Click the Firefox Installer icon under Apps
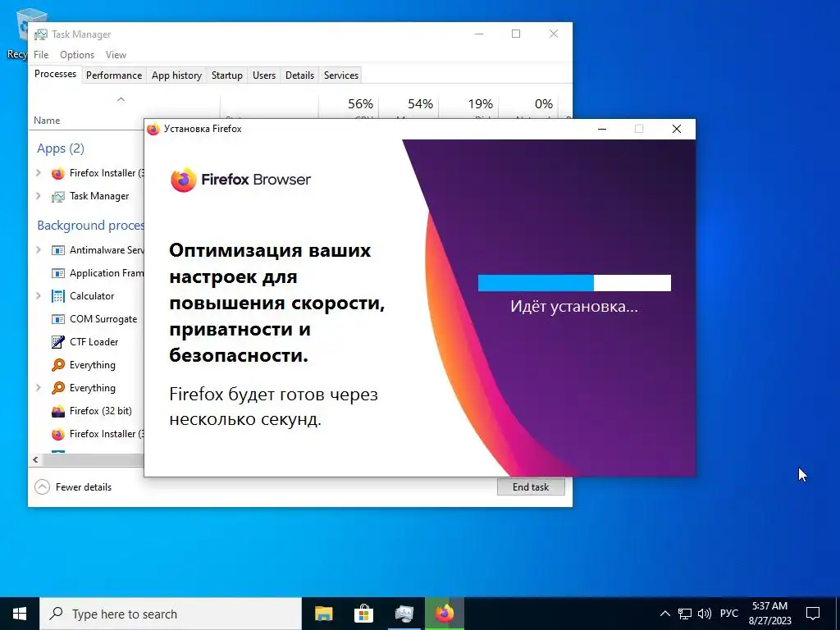Viewport: 840px width, 630px height. (58, 174)
